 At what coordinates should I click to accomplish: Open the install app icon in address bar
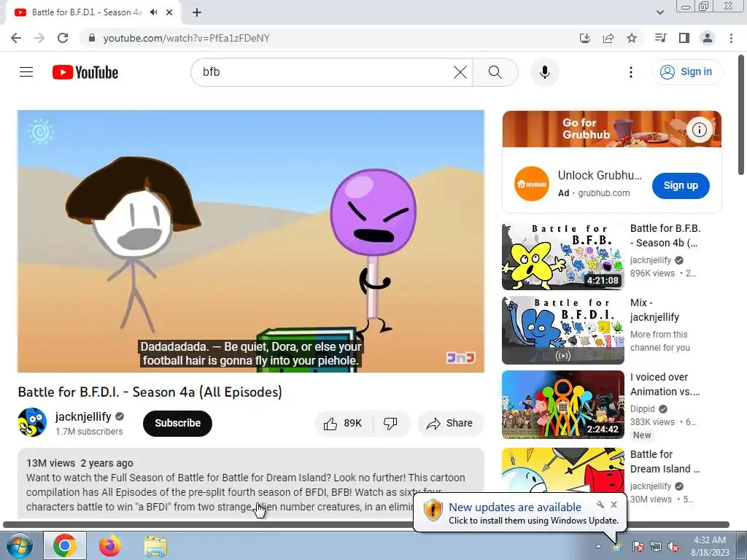(585, 38)
